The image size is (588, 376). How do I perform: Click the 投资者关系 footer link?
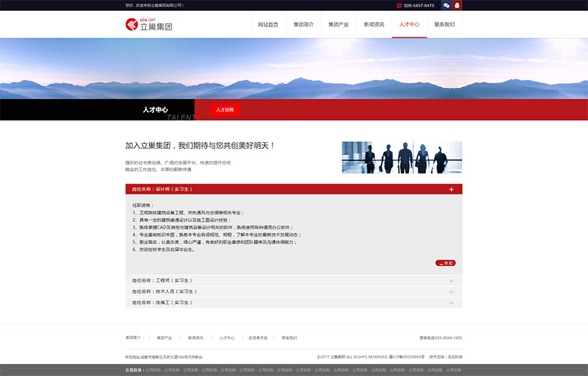tap(258, 338)
